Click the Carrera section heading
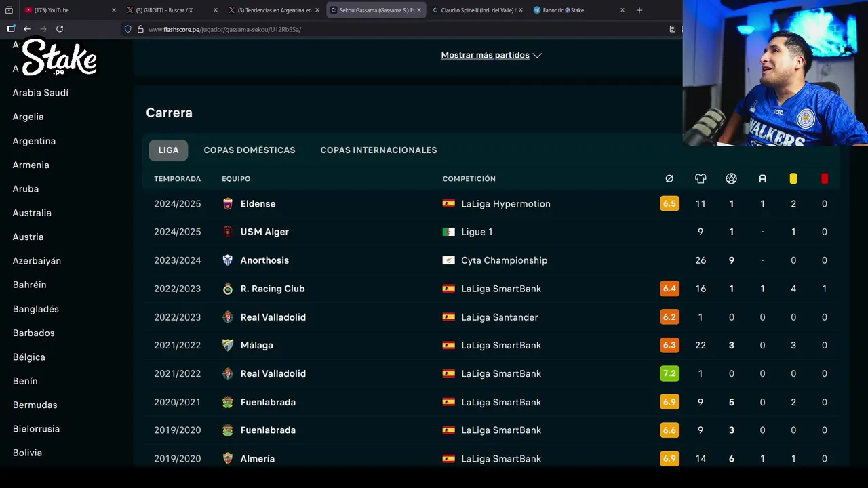Viewport: 868px width, 488px height. click(x=169, y=113)
